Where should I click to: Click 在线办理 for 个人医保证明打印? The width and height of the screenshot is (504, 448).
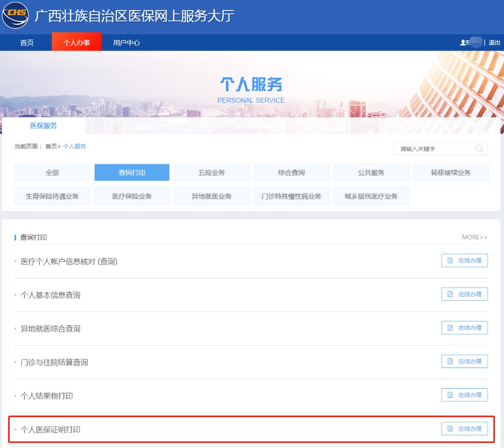pos(464,429)
